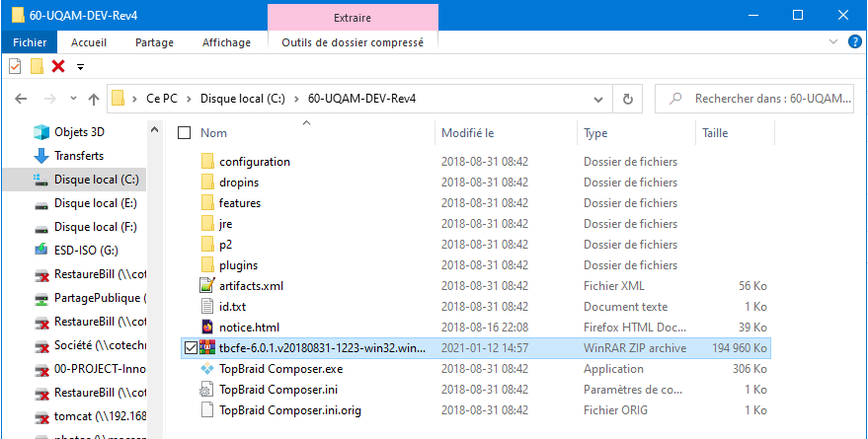
Task: Refresh the current folder view
Action: click(628, 99)
